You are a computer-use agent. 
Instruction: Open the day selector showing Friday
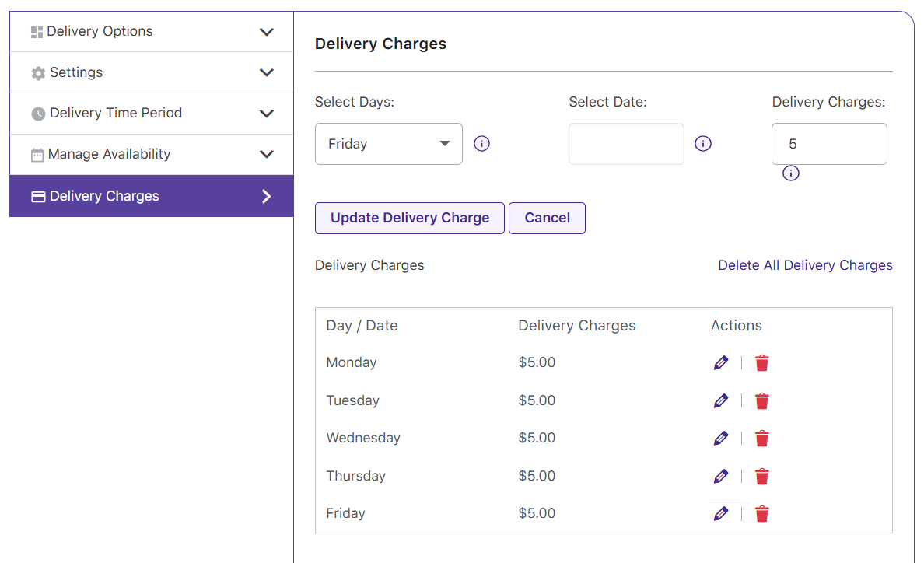(x=388, y=143)
